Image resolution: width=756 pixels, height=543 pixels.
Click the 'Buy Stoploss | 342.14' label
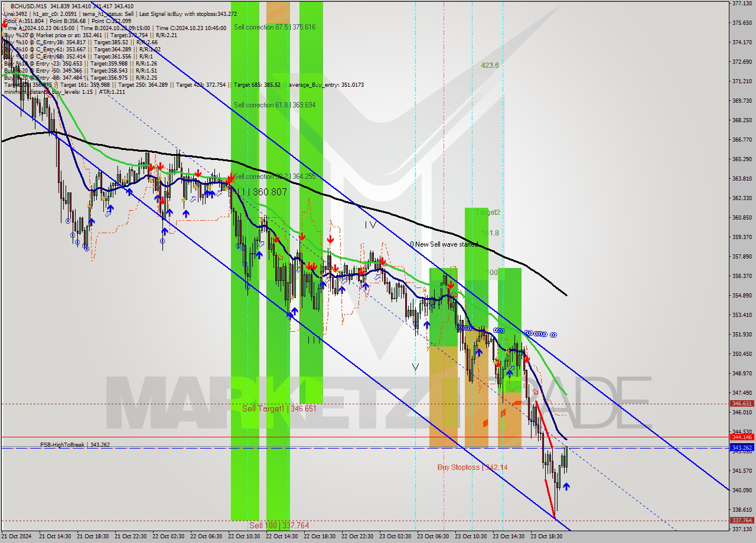[x=472, y=467]
